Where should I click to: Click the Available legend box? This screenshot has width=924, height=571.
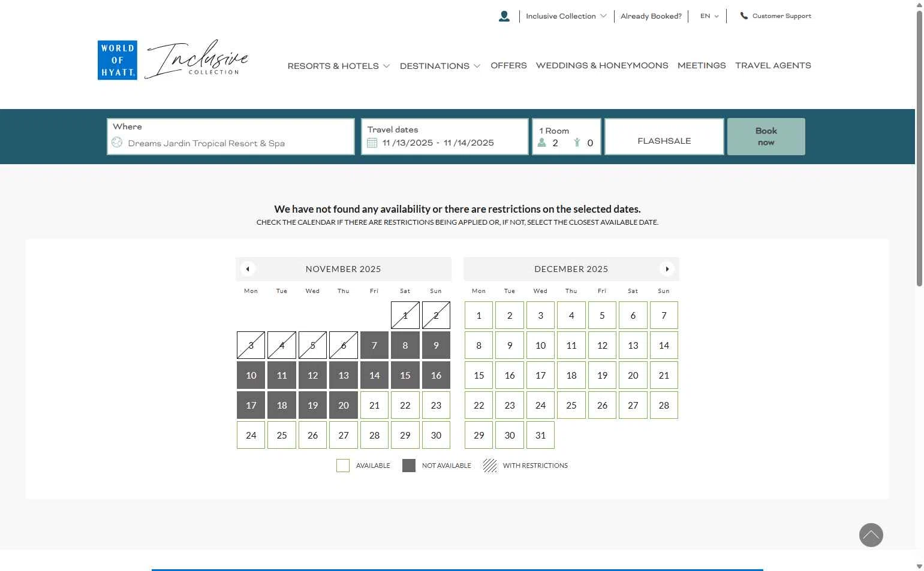pyautogui.click(x=343, y=466)
